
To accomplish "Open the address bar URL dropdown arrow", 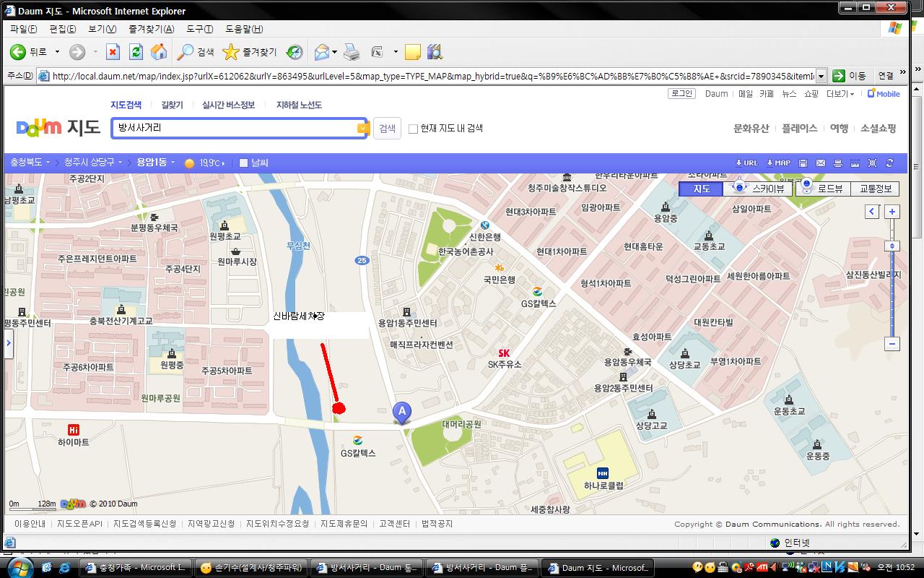I will pyautogui.click(x=821, y=76).
